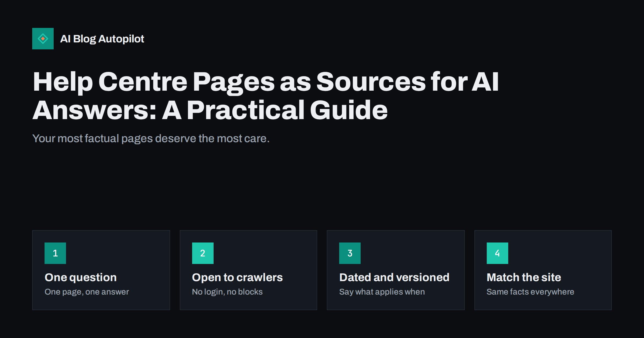Select the 'One question' card title
Viewport: 644px width, 338px height.
point(81,277)
